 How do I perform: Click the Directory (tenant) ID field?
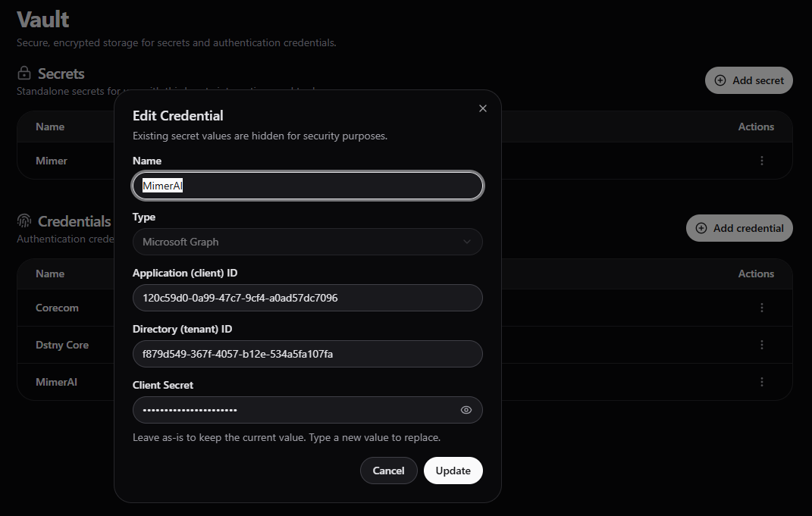pos(307,354)
